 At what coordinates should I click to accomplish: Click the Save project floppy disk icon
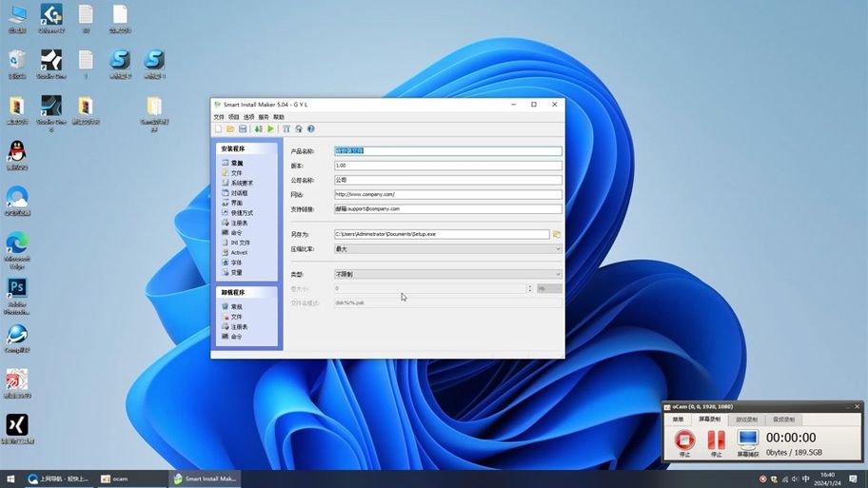click(x=243, y=129)
